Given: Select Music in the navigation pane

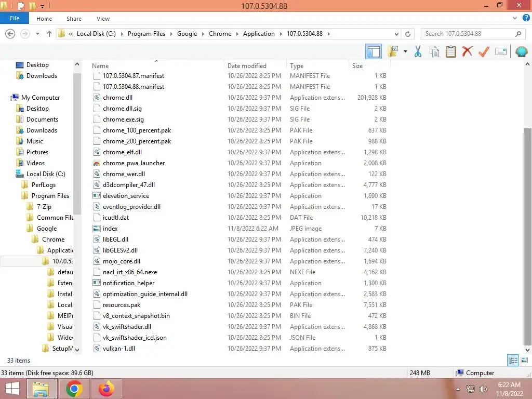Looking at the screenshot, I should coord(35,141).
